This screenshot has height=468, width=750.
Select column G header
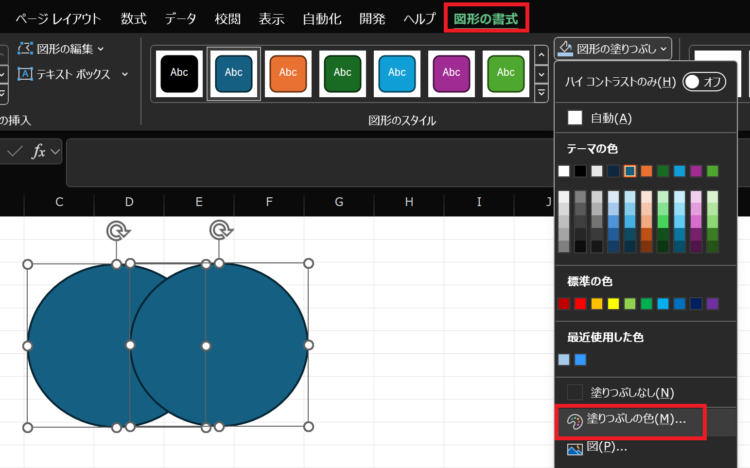(x=339, y=202)
